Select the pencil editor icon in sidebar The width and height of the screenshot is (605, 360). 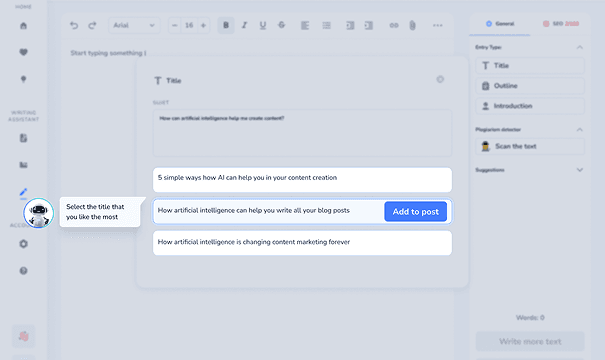click(24, 192)
